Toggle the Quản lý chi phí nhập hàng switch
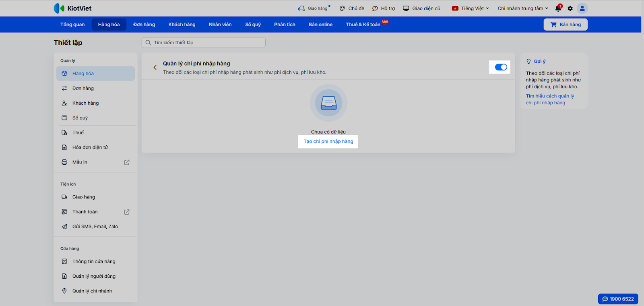 501,67
